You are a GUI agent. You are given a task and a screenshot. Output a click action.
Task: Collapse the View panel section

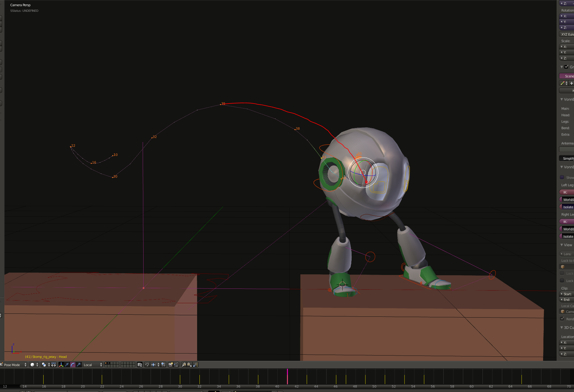pos(562,245)
